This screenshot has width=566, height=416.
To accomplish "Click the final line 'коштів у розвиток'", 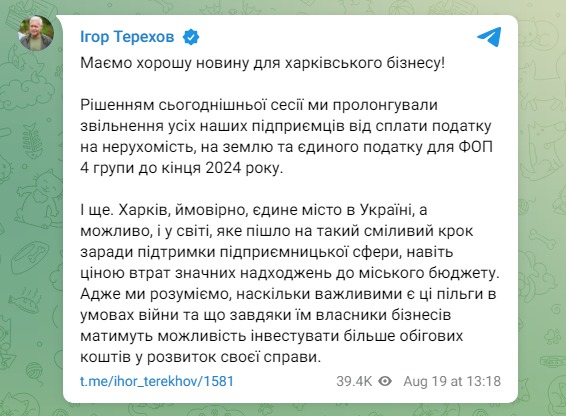I will coord(200,357).
